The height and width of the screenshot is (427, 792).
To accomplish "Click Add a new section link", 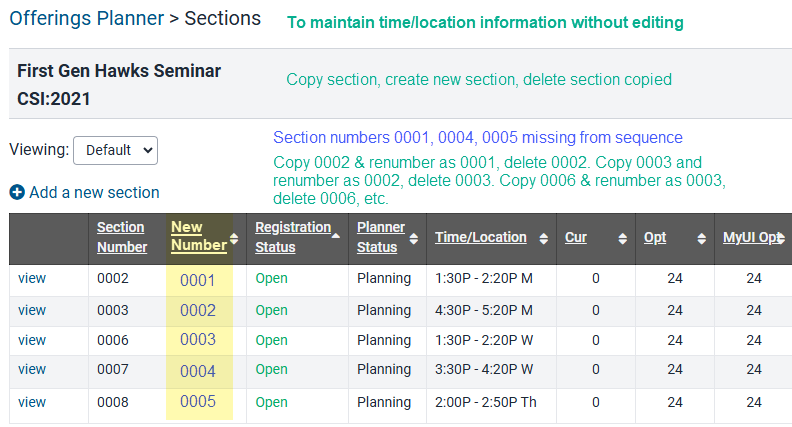I will [x=94, y=193].
